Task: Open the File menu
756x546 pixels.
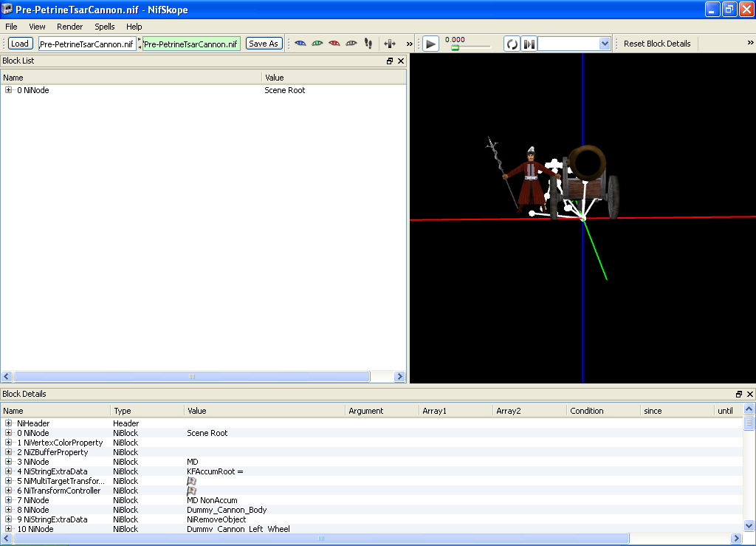Action: [x=11, y=27]
